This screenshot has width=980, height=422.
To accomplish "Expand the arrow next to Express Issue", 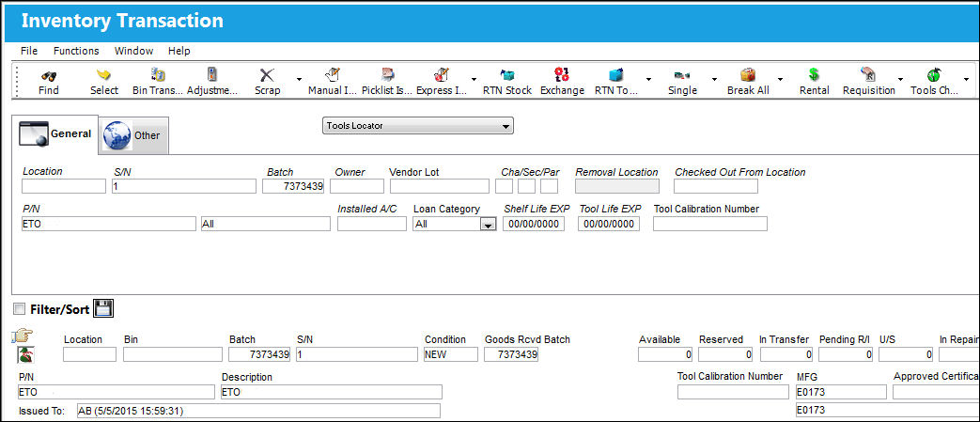I will pyautogui.click(x=474, y=79).
